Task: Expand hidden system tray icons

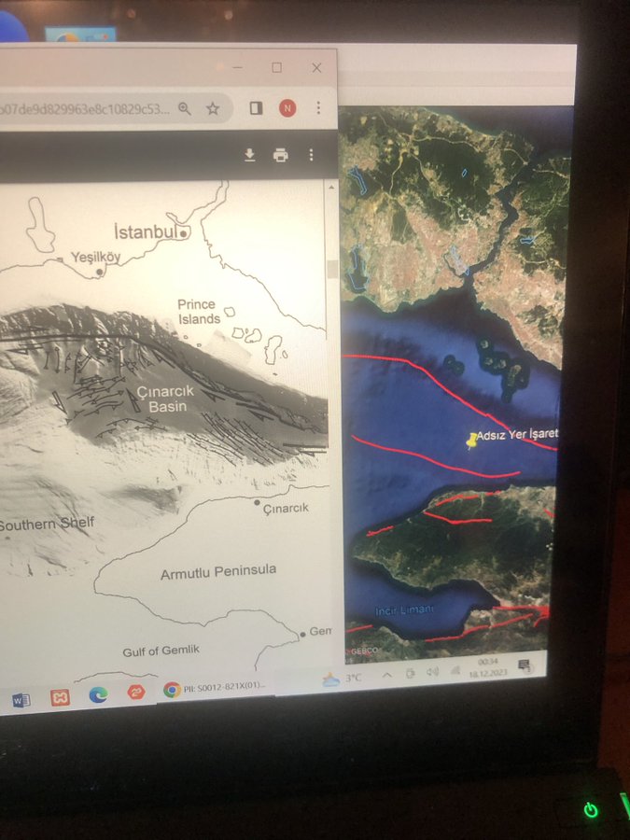Action: [x=387, y=675]
